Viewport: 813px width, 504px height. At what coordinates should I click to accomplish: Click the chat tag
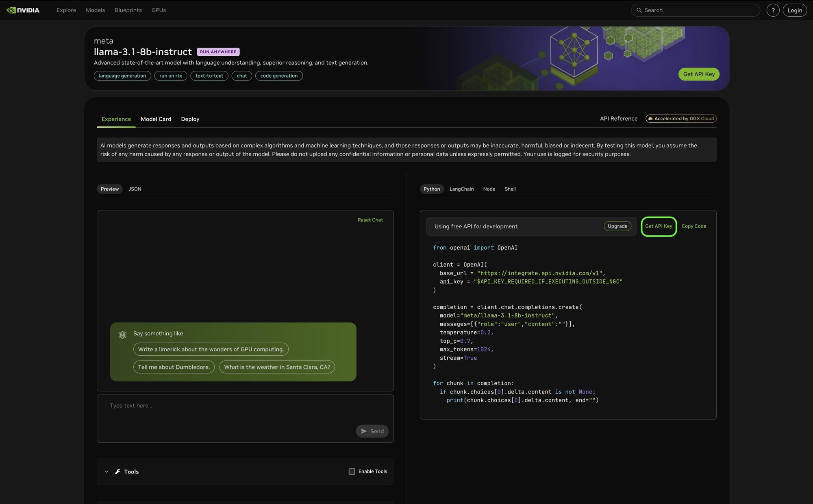pos(242,76)
